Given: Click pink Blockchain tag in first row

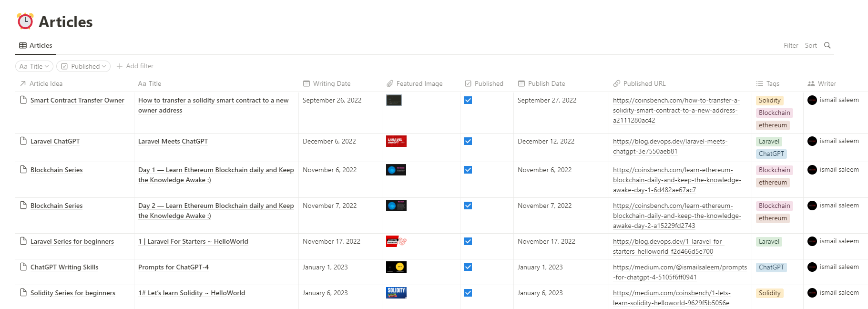Looking at the screenshot, I should click(x=775, y=113).
